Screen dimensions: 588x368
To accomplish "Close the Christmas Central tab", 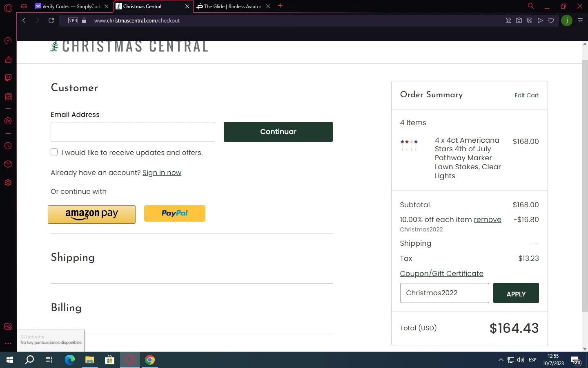I will tap(187, 6).
